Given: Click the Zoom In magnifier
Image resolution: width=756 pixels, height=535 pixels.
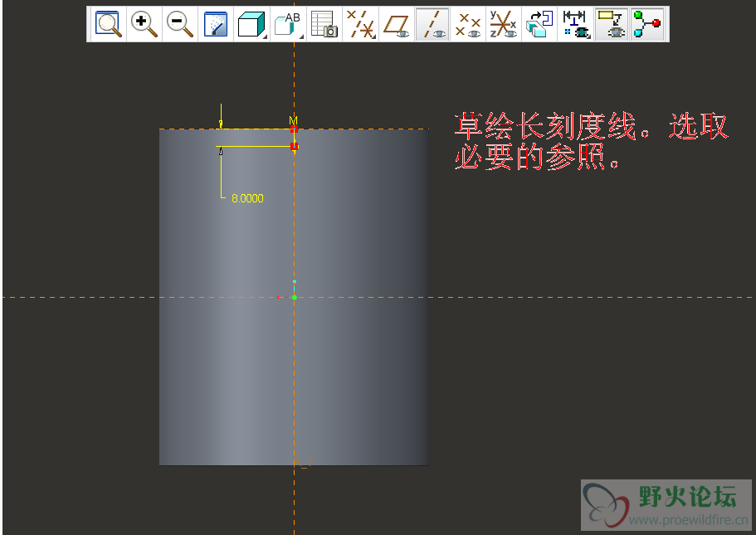Looking at the screenshot, I should click(144, 24).
